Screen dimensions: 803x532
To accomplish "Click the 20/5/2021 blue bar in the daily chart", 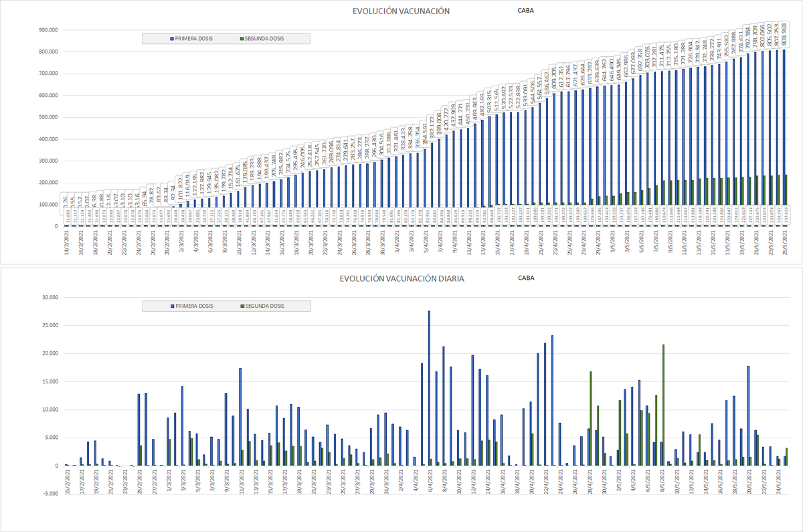I will pyautogui.click(x=748, y=416).
